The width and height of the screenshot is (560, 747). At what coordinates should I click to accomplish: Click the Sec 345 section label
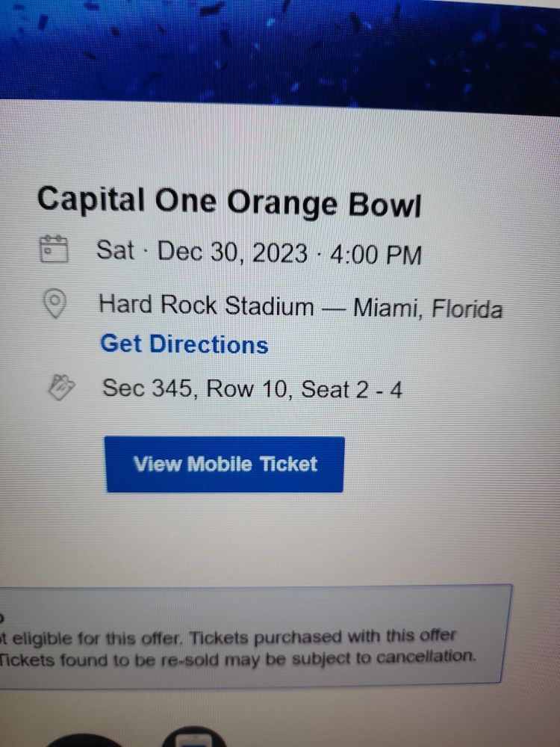pyautogui.click(x=148, y=388)
